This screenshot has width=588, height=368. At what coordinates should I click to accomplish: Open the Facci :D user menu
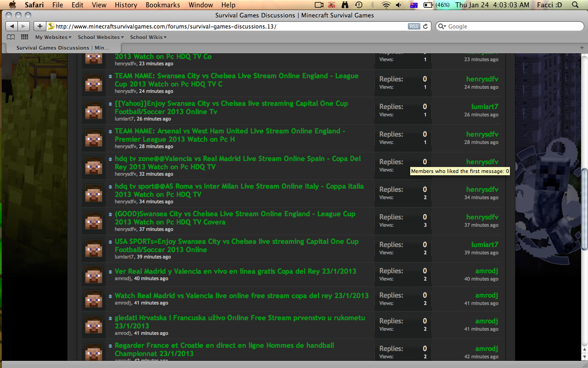[x=549, y=5]
